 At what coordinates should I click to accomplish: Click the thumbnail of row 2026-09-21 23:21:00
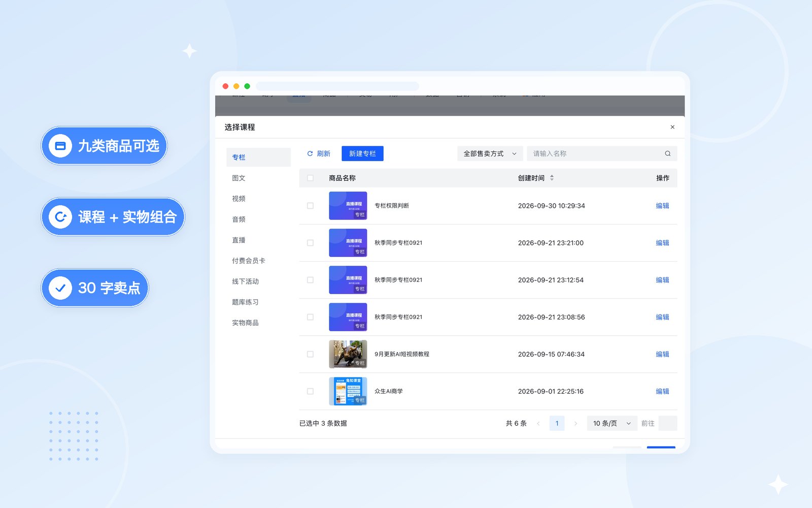pos(348,243)
